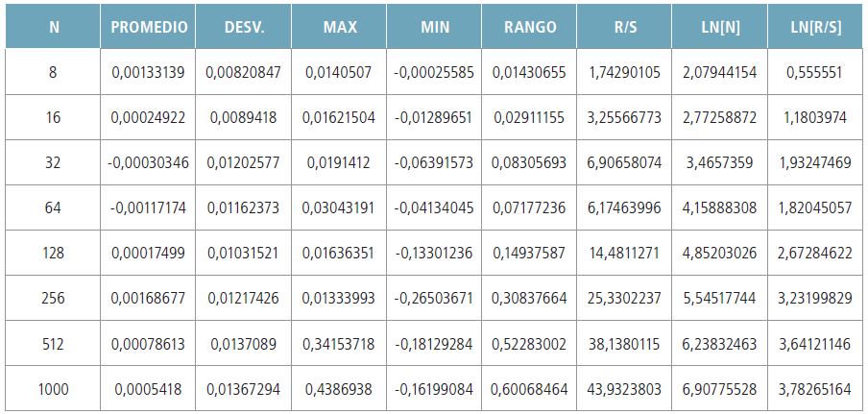Screen dimensions: 868x414
Task: Select the N value 128 cell
Action: coord(53,254)
